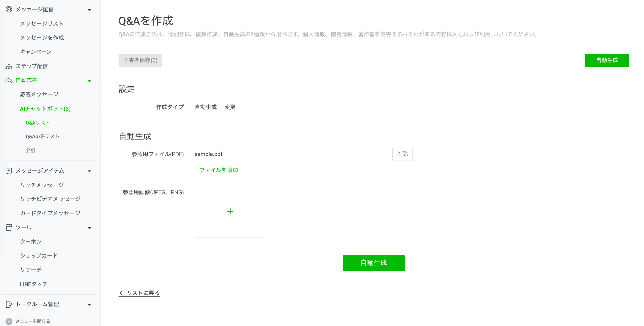Viewport: 644px width, 326px height.
Task: Click 変更 to change creation type
Action: (230, 107)
